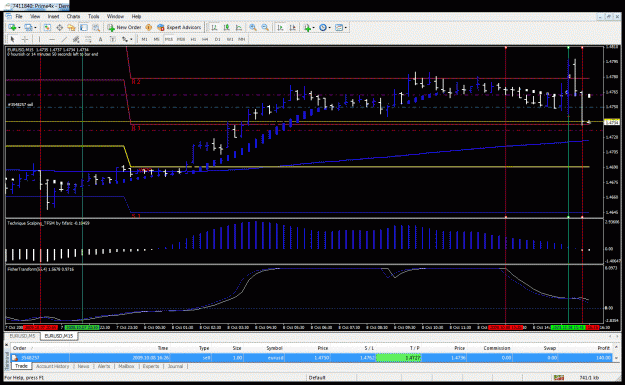Viewport: 625px width, 385px height.
Task: Expand the Profiles dropdown arrow
Action: click(35, 28)
